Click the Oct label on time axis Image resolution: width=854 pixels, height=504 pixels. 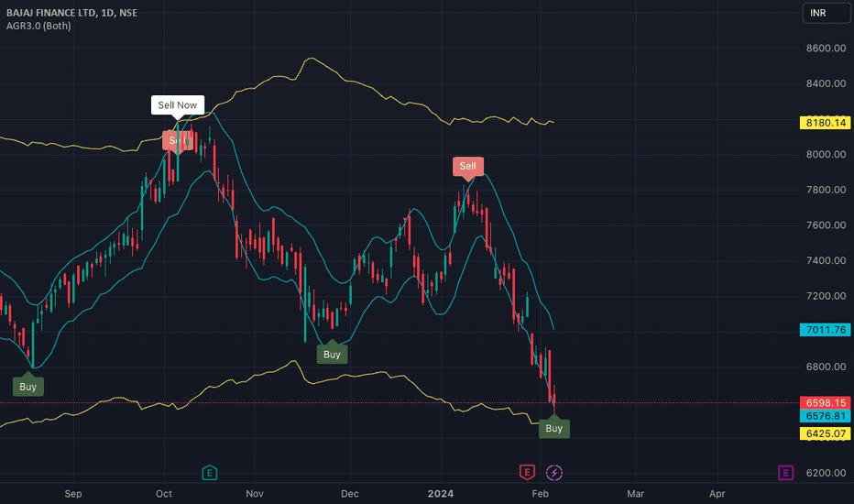click(164, 494)
